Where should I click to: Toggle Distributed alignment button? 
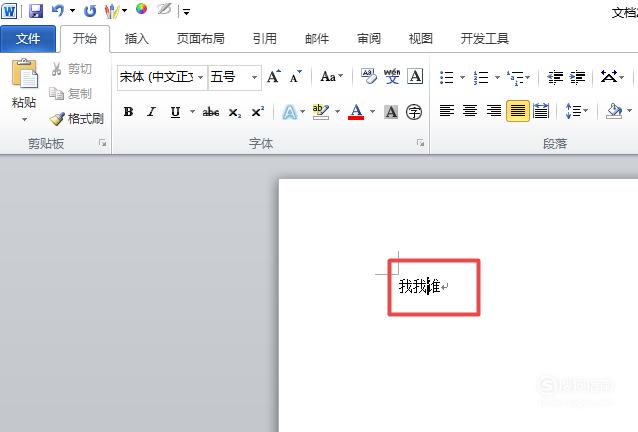pyautogui.click(x=541, y=111)
